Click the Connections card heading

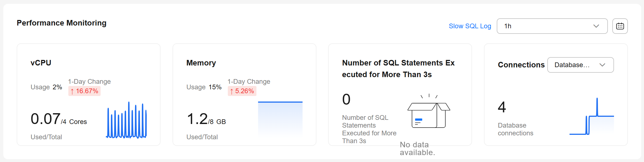pyautogui.click(x=521, y=65)
